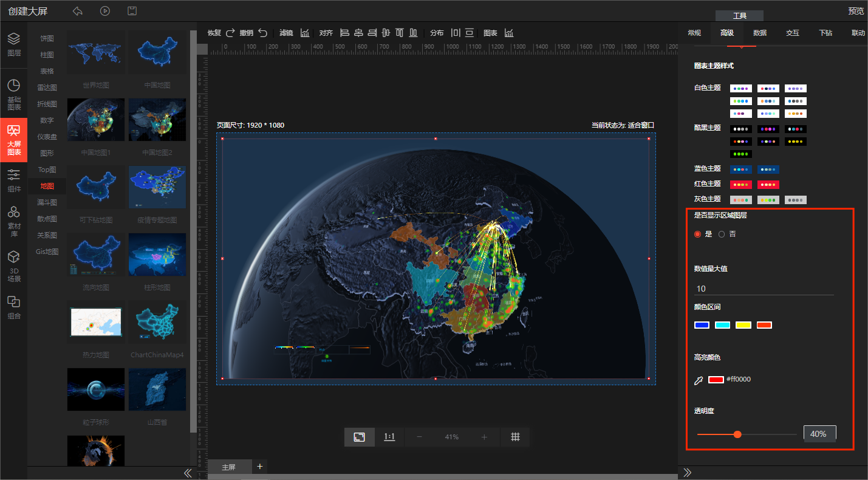
Task: Click the align right icon
Action: (x=372, y=33)
